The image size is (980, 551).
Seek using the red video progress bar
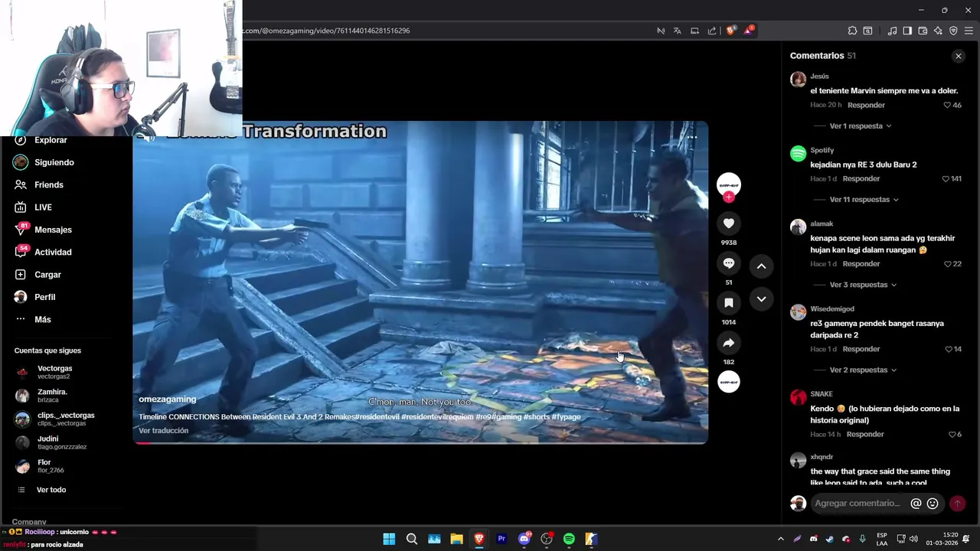[420, 443]
